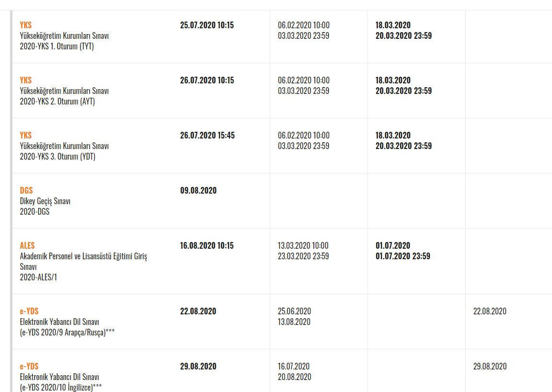Image resolution: width=552 pixels, height=392 pixels.
Task: Select exam date 25.07.2020 10:15
Action: pos(207,25)
